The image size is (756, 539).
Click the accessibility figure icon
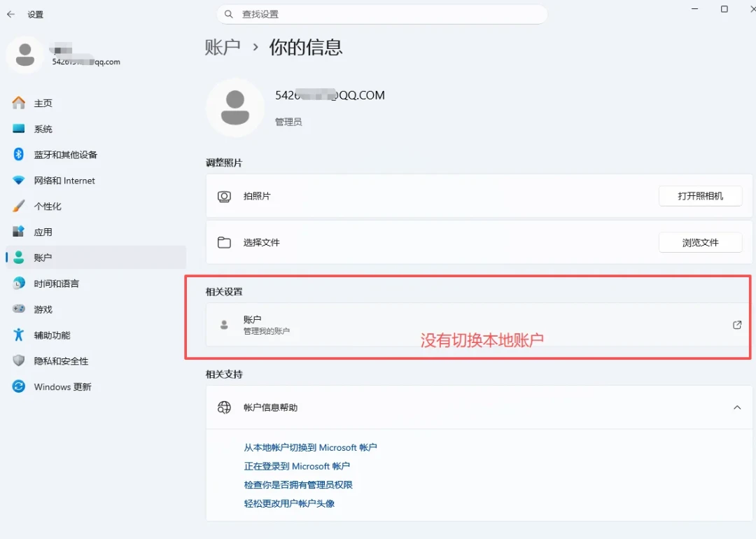pyautogui.click(x=19, y=335)
